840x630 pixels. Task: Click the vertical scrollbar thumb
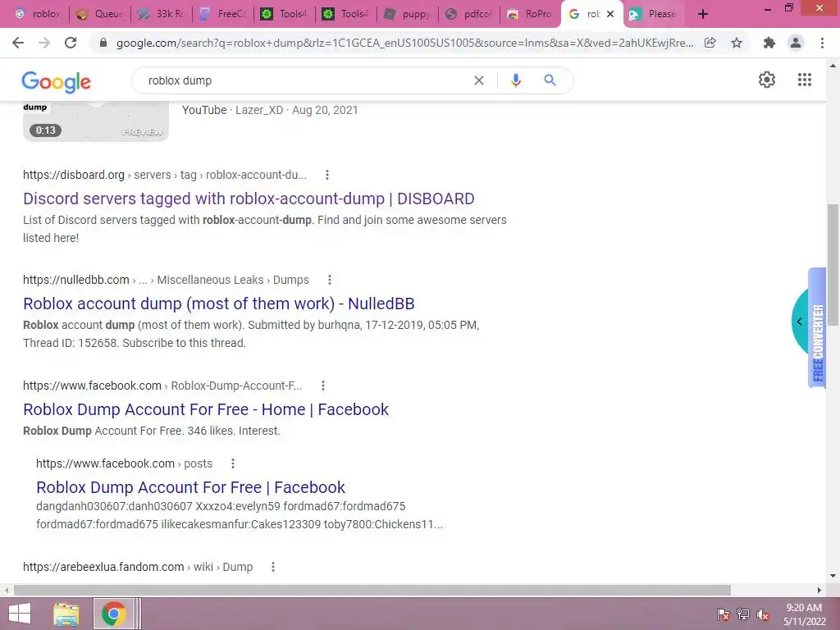[833, 265]
